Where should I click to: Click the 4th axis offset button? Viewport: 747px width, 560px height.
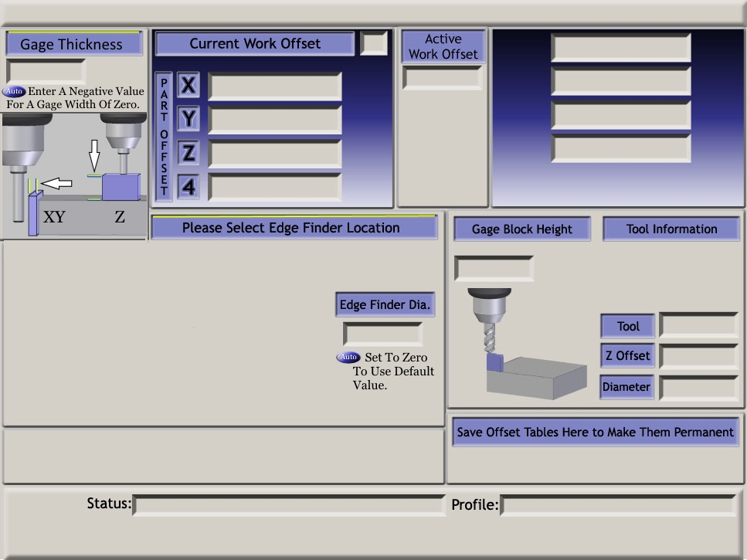[188, 187]
